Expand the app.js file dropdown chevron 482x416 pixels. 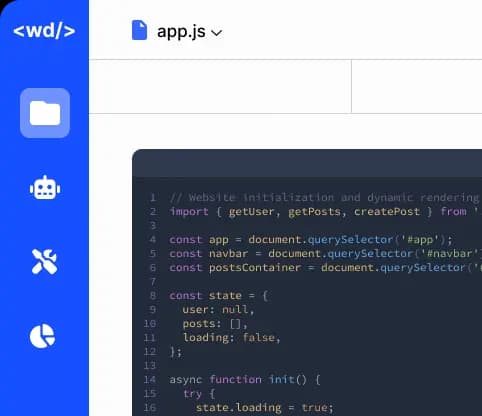coord(217,33)
